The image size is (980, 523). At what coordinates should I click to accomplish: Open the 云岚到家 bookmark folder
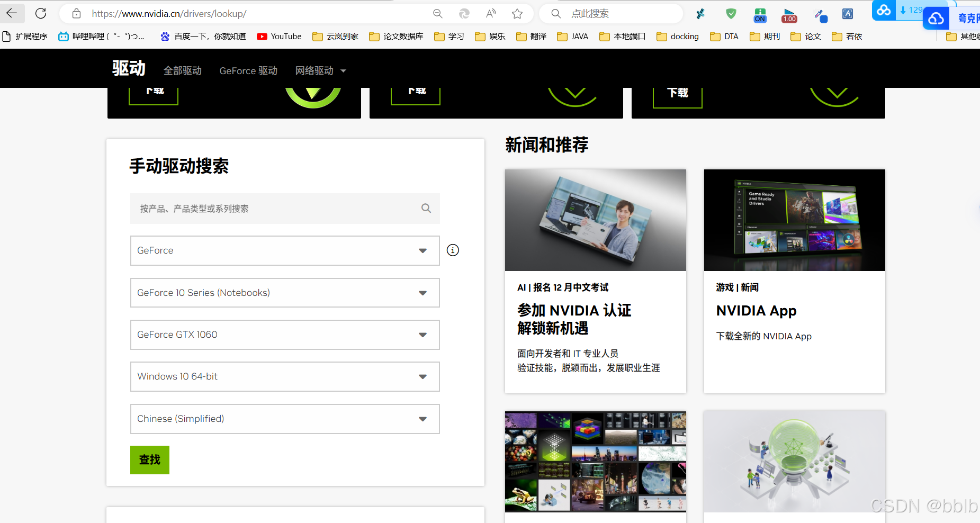pos(336,37)
